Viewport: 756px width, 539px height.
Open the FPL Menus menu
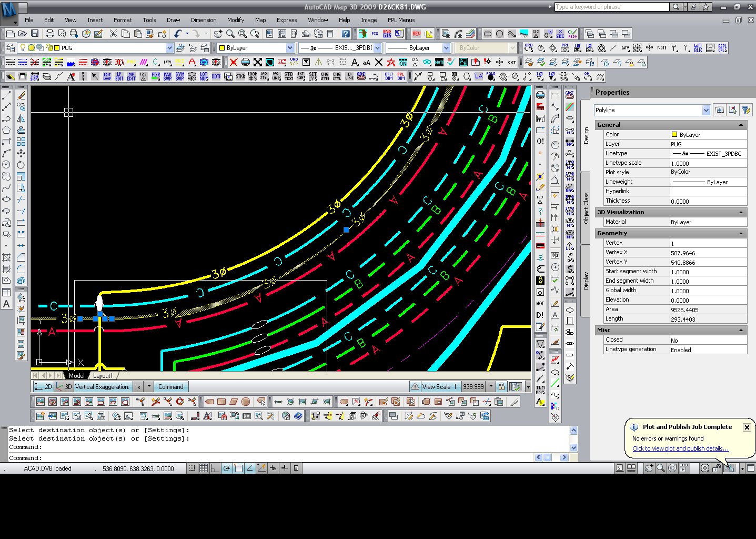click(401, 20)
